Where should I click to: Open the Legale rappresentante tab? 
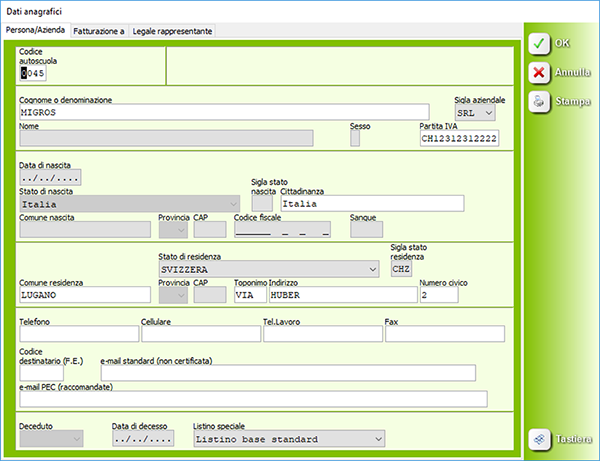pyautogui.click(x=171, y=31)
